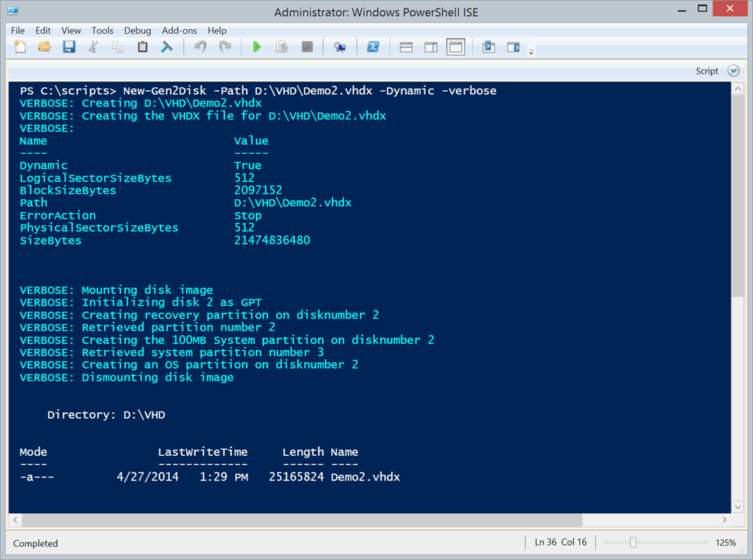Click the zoom slider handle
This screenshot has width=753, height=560.
click(633, 542)
